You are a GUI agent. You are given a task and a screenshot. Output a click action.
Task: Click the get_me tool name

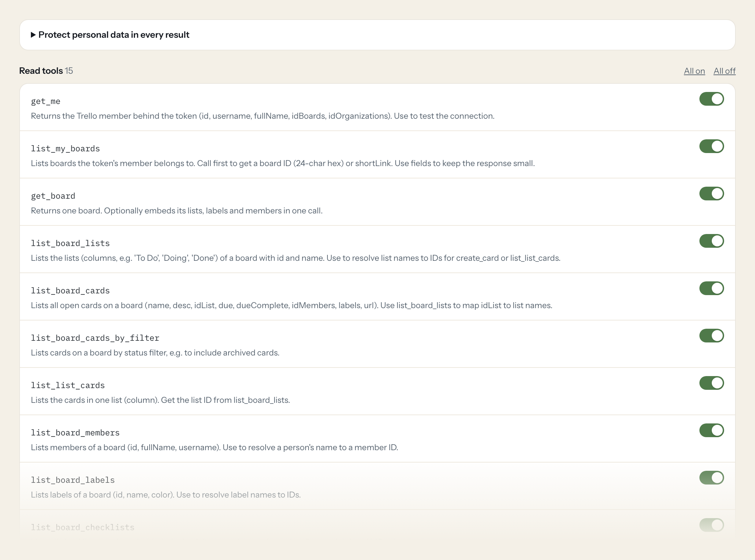click(46, 101)
